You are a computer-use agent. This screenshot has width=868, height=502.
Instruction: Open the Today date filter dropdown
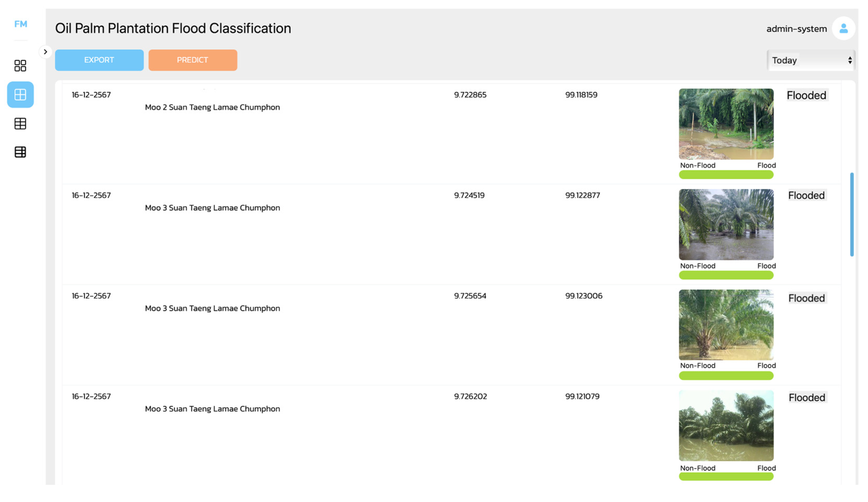pyautogui.click(x=811, y=60)
